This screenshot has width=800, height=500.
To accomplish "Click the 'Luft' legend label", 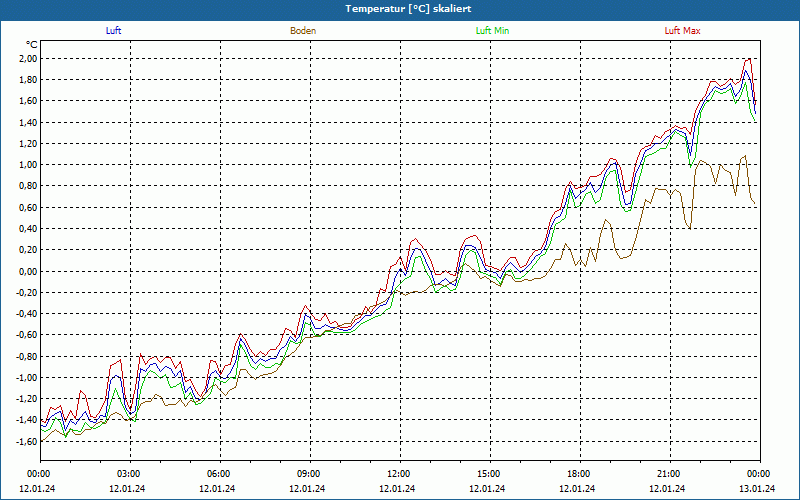I will (x=113, y=31).
